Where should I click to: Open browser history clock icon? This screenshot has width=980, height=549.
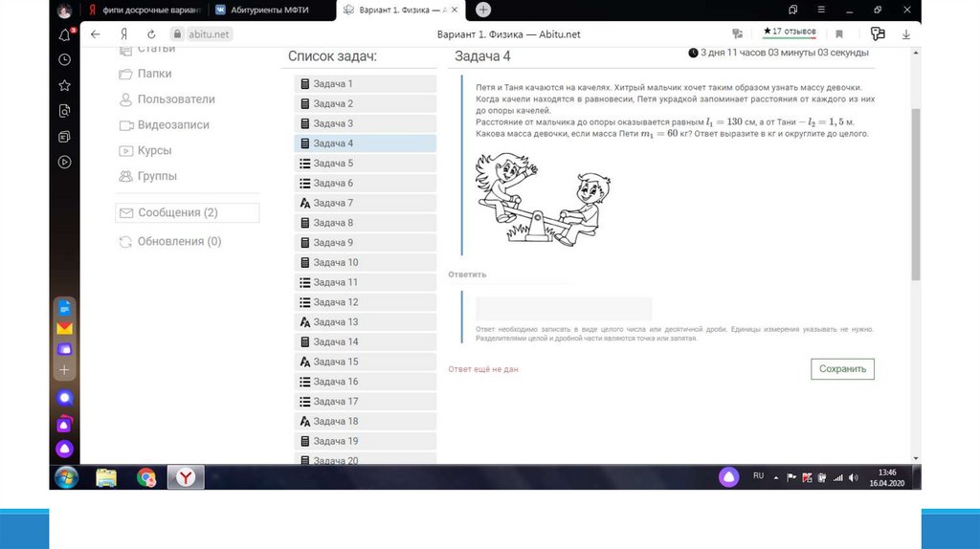click(65, 59)
